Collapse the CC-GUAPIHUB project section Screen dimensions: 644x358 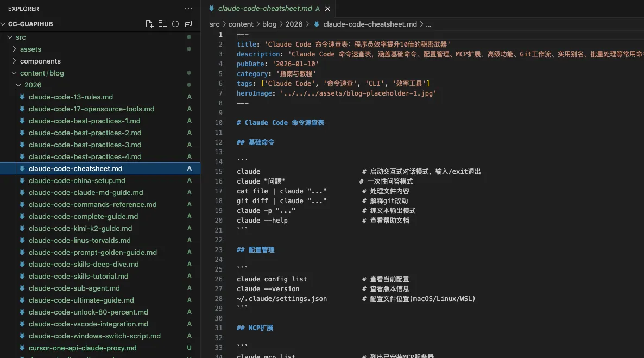pos(3,24)
